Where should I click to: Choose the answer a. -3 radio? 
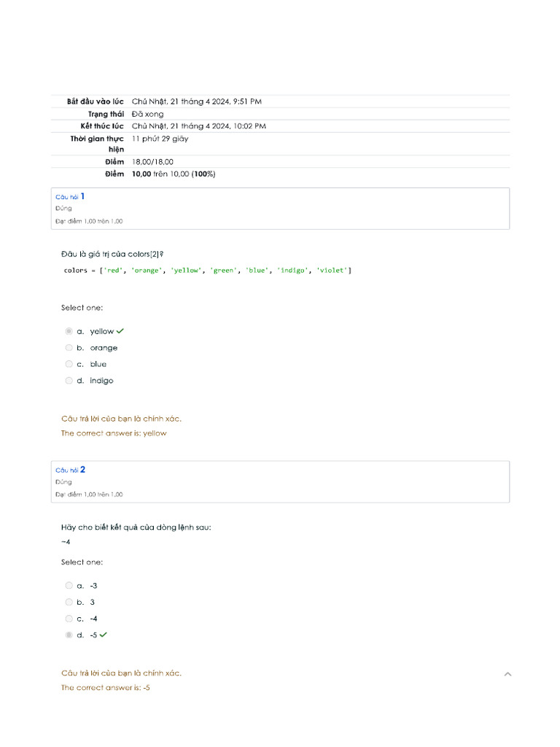(69, 585)
